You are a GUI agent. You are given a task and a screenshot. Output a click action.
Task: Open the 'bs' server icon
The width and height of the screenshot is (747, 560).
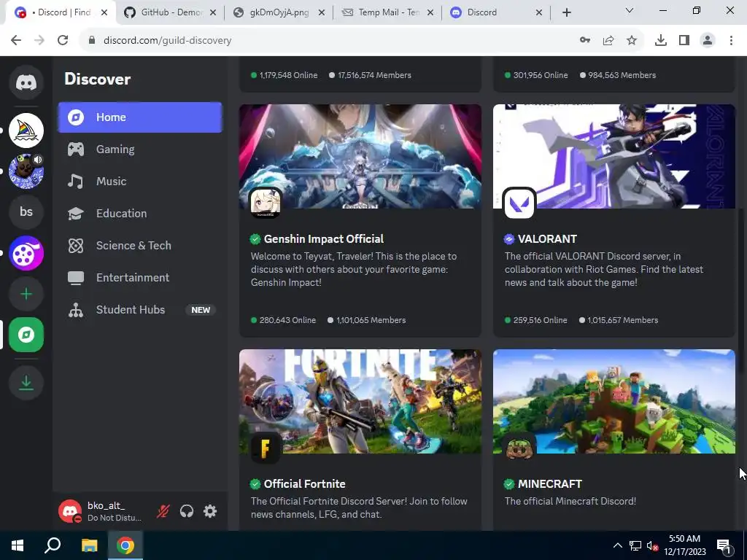[26, 212]
